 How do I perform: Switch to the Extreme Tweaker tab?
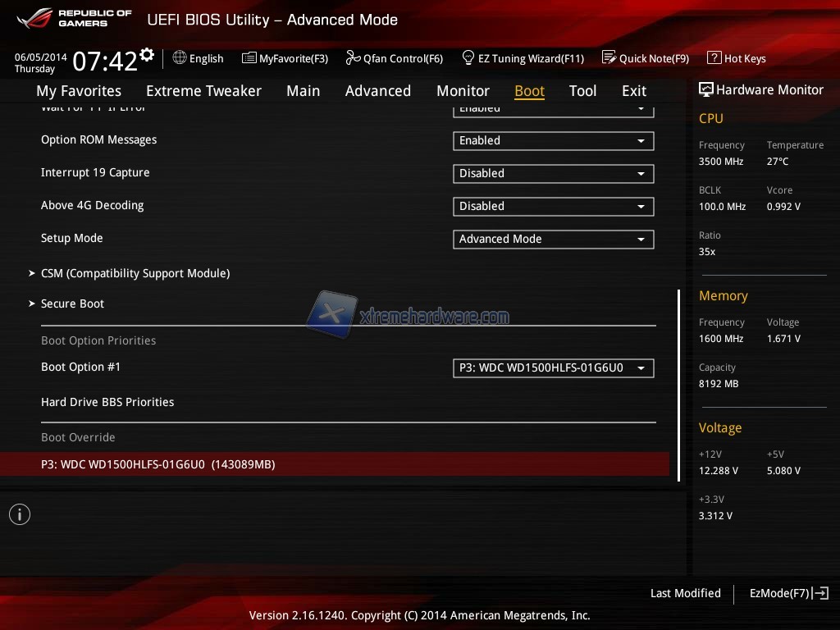(x=203, y=91)
